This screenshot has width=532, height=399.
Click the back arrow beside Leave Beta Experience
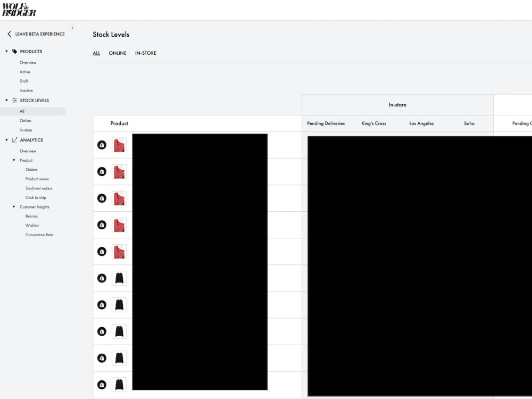tap(9, 34)
